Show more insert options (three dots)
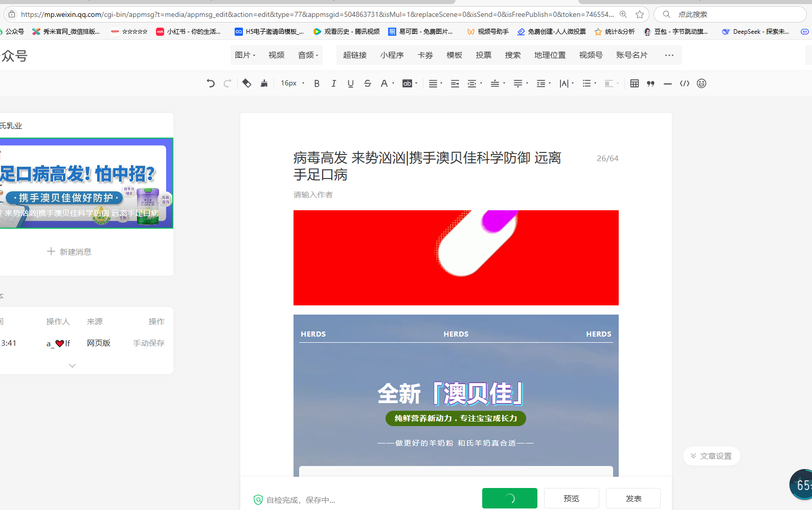Screen dimensions: 812x510 pos(669,55)
